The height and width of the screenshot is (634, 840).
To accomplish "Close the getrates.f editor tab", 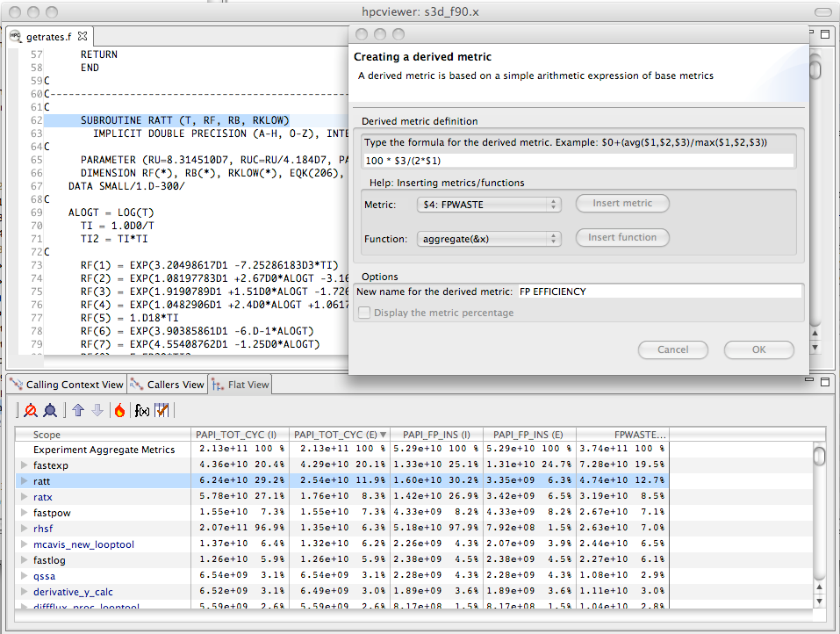I will tap(83, 36).
